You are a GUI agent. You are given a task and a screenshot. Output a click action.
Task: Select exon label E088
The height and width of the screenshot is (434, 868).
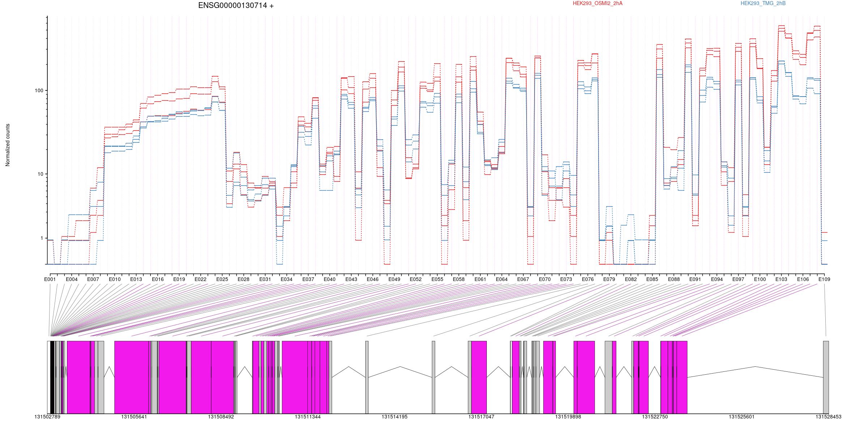(674, 279)
